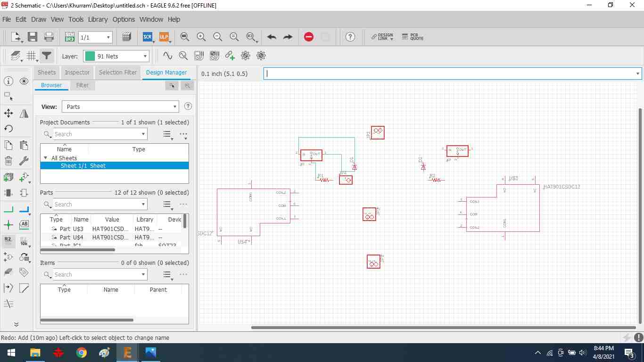This screenshot has width=644, height=362.
Task: Click the Library column header in Parts
Action: pos(145,219)
